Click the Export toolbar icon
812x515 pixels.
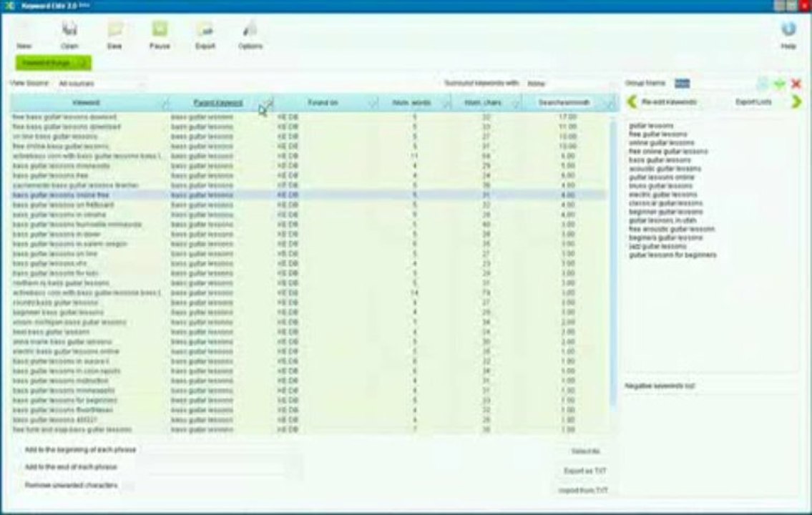click(x=205, y=34)
